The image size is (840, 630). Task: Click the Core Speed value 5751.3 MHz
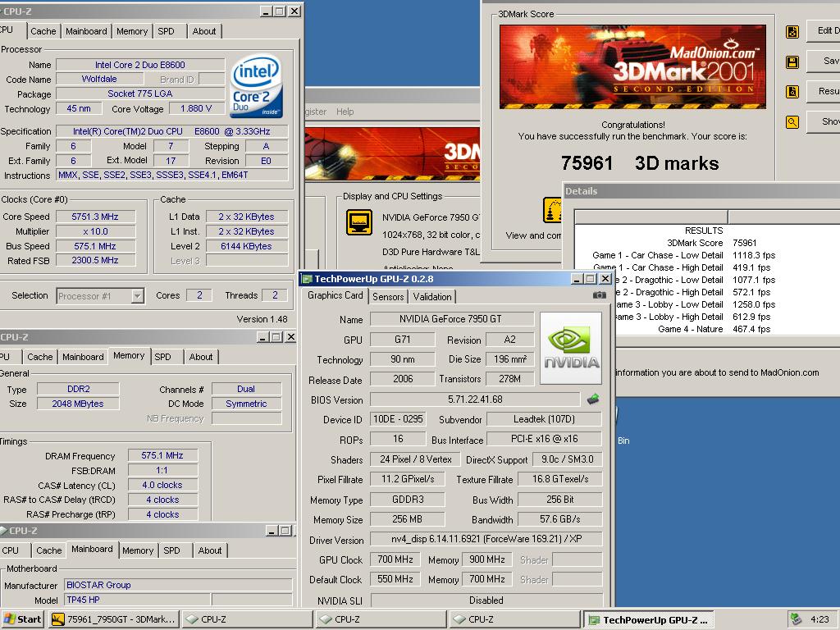pyautogui.click(x=95, y=217)
